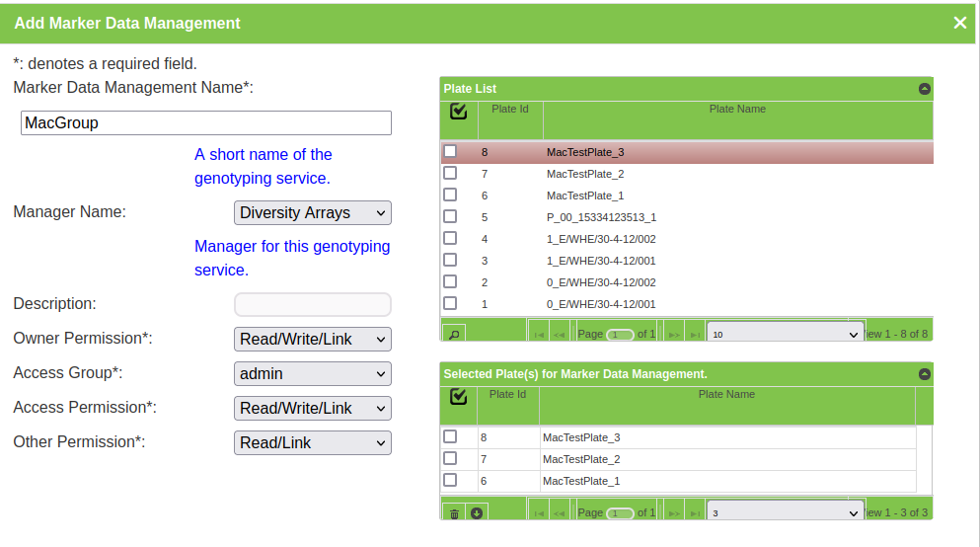
Task: Tick the checkbox for P_00_15334123513_1
Action: click(x=450, y=216)
